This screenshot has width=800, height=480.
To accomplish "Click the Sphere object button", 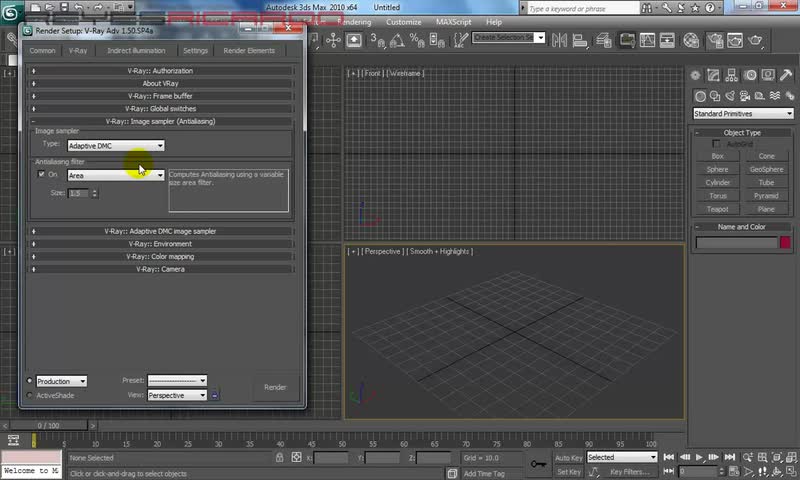I will point(717,169).
